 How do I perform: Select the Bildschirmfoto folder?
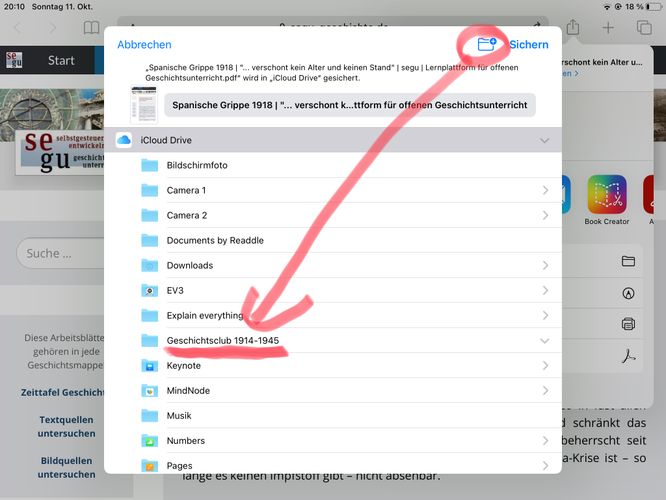(x=333, y=165)
